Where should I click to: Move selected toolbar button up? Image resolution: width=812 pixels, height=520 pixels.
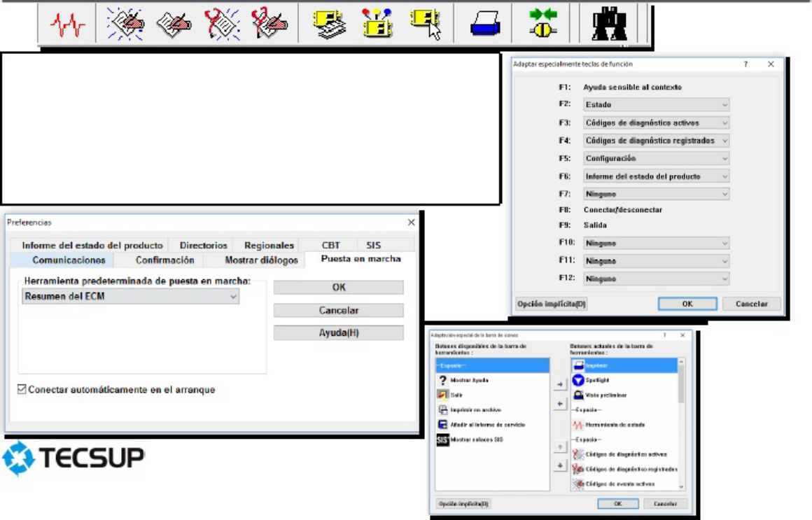point(560,447)
